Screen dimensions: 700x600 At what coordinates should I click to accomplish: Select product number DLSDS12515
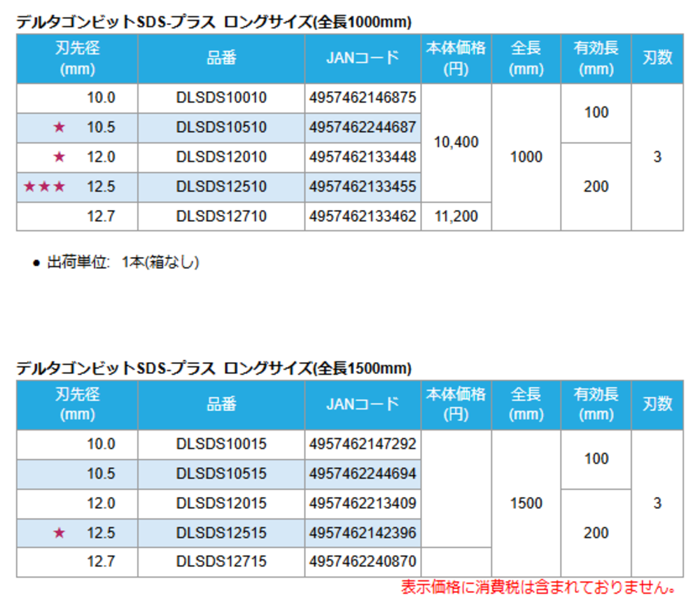(221, 533)
